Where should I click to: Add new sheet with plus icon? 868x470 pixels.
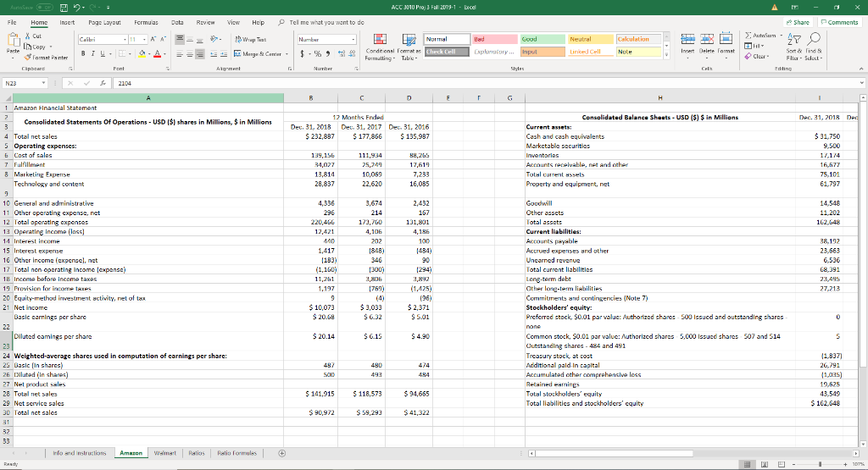281,453
